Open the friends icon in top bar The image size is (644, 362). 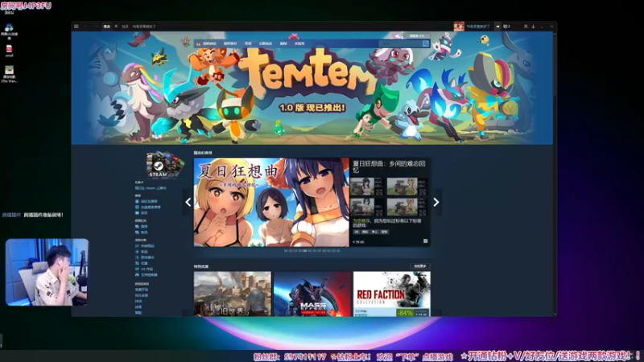coord(526,27)
